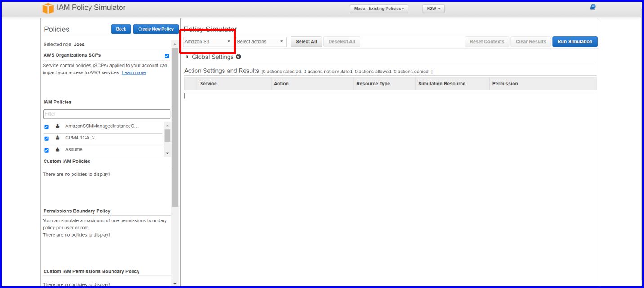Screen dimensions: 644x288
Task: Click the Global Settings info icon
Action: 238,57
